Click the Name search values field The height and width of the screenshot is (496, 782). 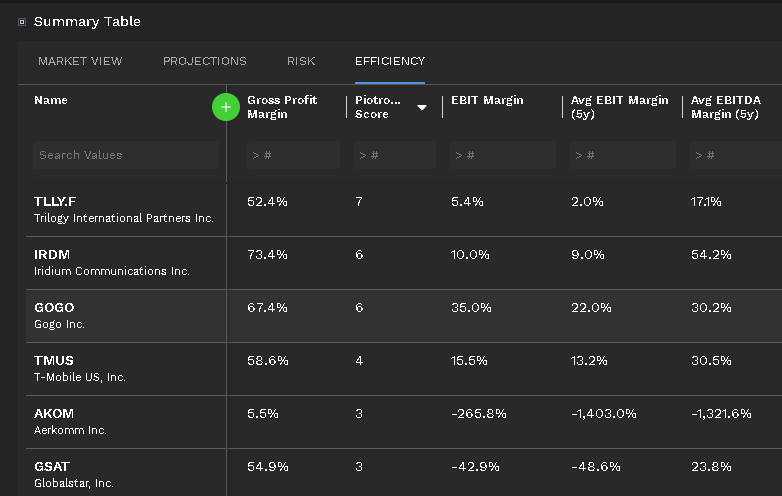(x=126, y=155)
